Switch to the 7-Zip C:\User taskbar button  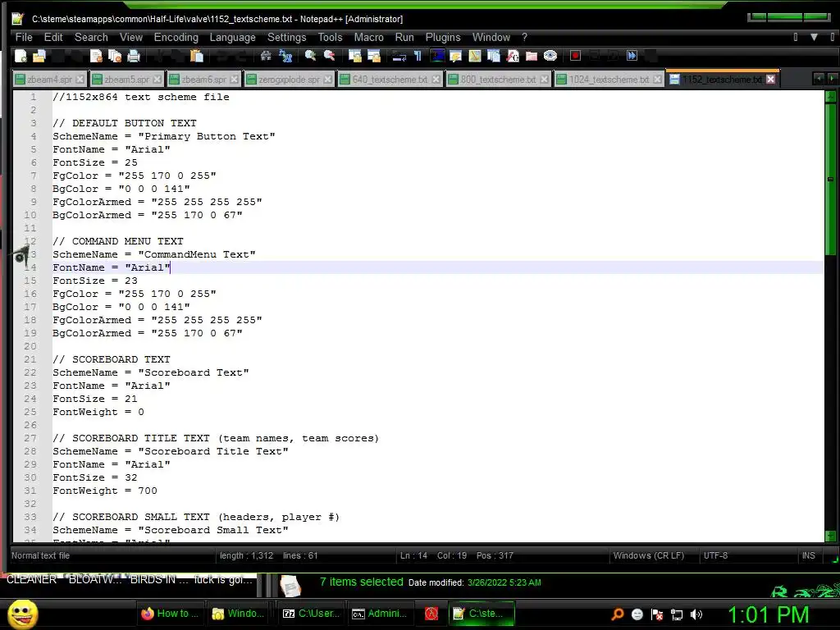(311, 614)
